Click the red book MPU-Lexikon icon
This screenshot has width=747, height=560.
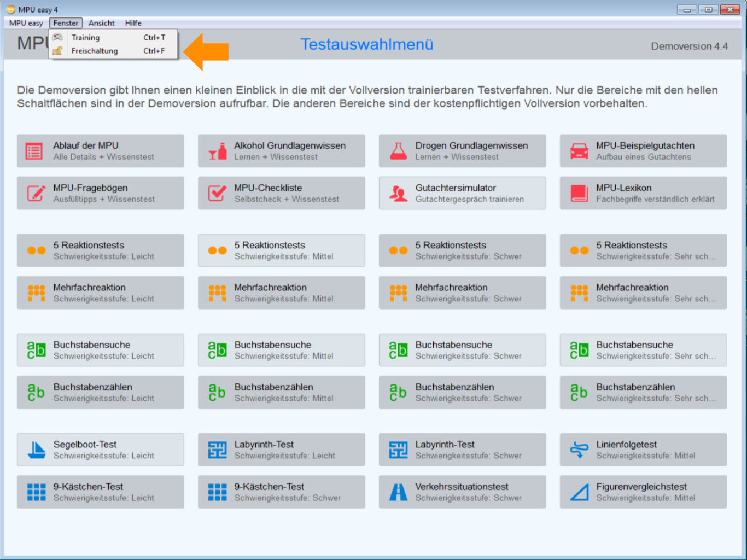[579, 194]
